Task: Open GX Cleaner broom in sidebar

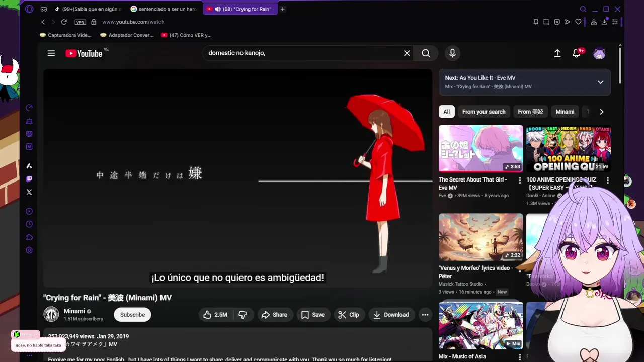Action: [29, 121]
